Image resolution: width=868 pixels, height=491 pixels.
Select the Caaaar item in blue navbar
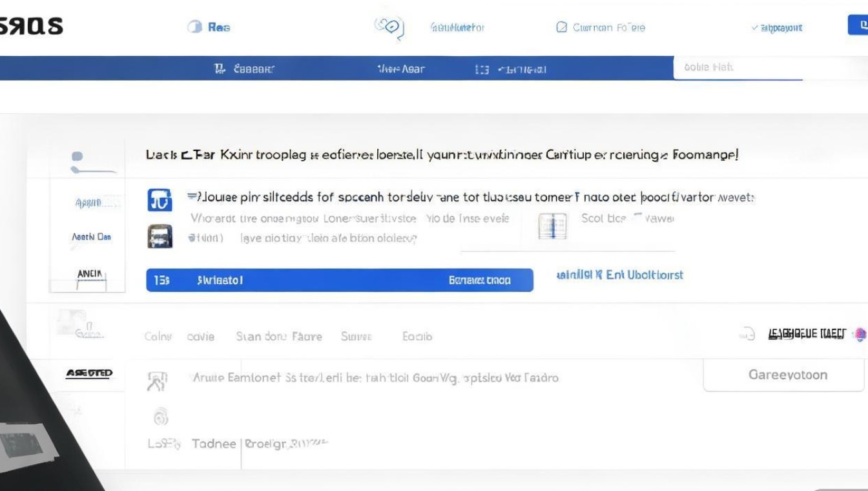(245, 68)
